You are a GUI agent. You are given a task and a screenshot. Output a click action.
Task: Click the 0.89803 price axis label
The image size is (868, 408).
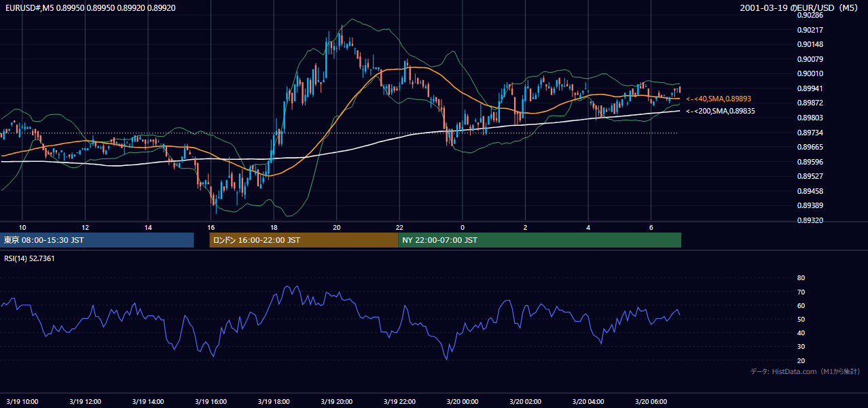[811, 118]
